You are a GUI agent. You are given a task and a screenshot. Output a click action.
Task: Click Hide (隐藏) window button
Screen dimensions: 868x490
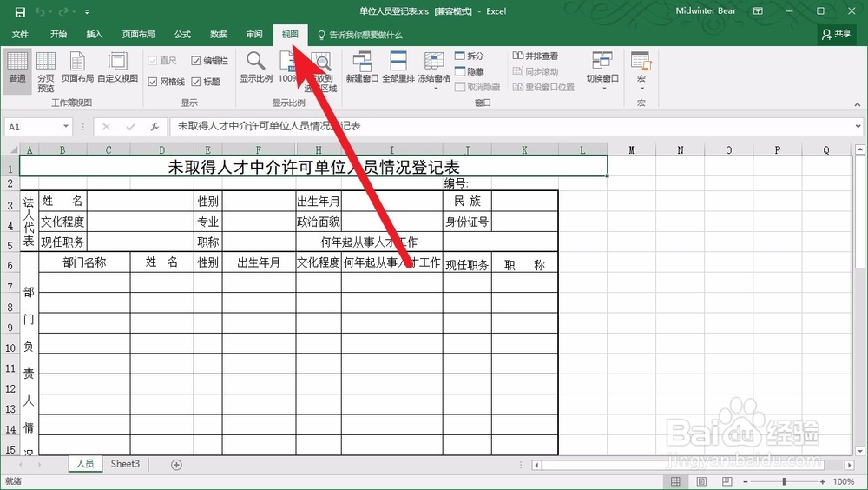click(470, 71)
